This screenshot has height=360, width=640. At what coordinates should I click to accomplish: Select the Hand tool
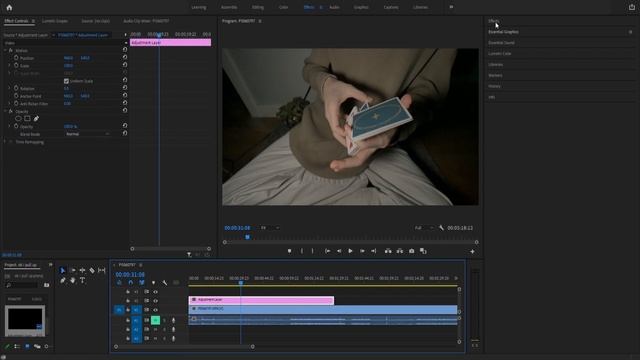[73, 280]
